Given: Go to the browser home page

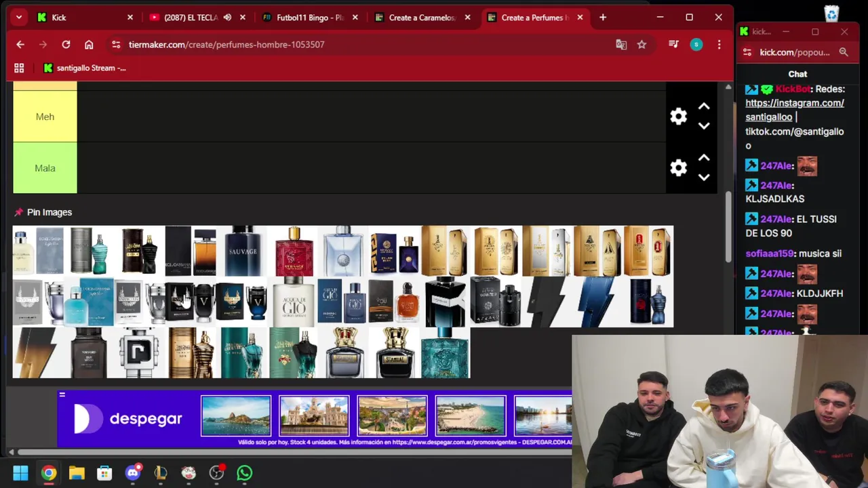Looking at the screenshot, I should (x=89, y=45).
